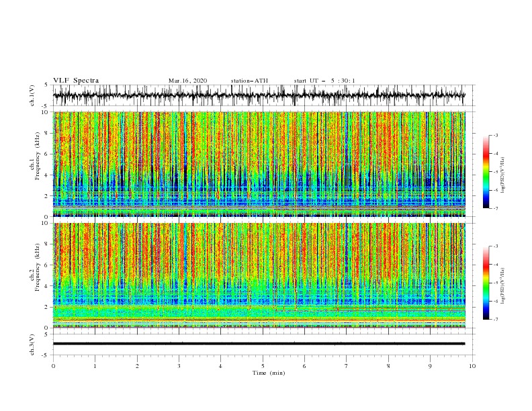Screen dimensions: 532x411
Task: Click time axis tick label "5"
Action: pos(263,366)
